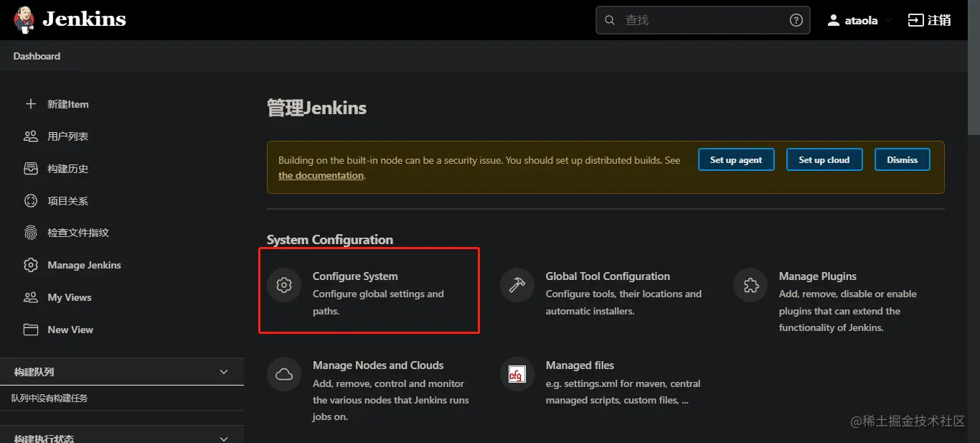Open the ataola user profile link
Image resolution: width=980 pixels, height=443 pixels.
tap(861, 20)
